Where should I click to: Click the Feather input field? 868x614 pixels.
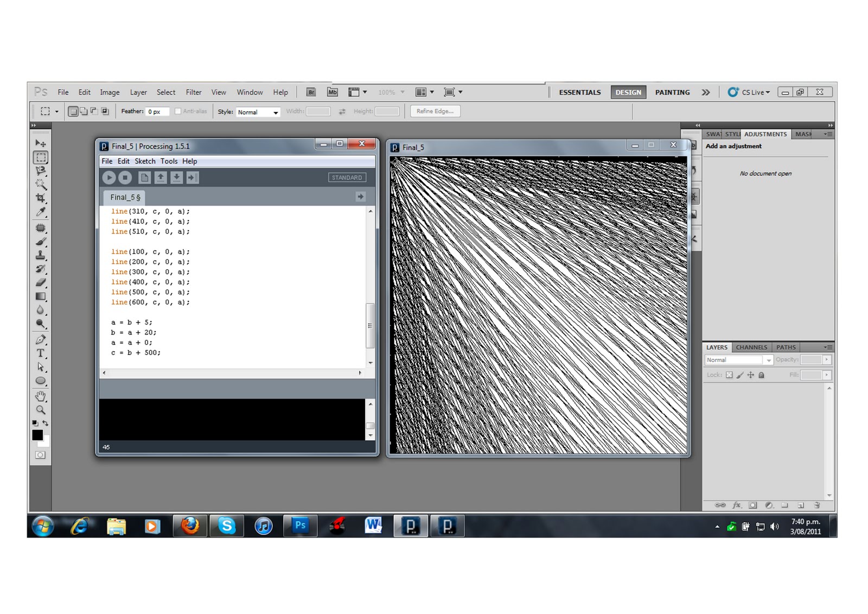point(157,111)
